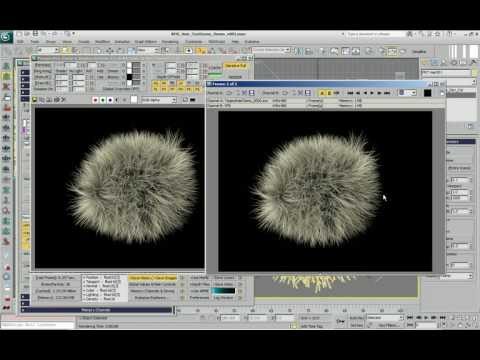
Task: Play forward in the RAM Player
Action: pos(372,93)
